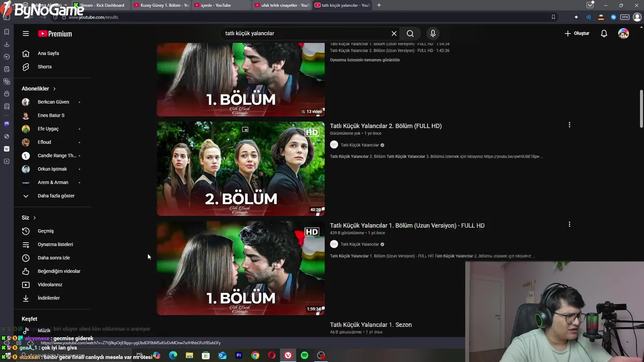Click the YouTube Premium logo
Viewport: 644px width, 362px height.
click(55, 34)
